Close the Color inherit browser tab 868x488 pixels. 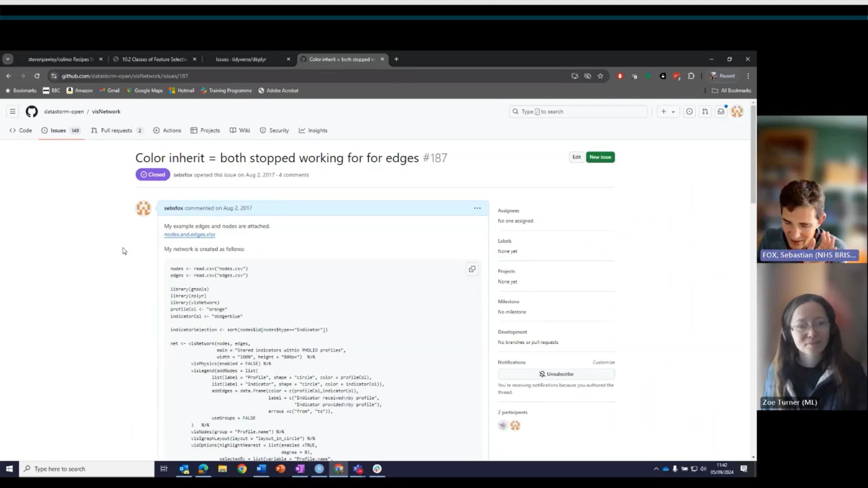click(x=382, y=59)
